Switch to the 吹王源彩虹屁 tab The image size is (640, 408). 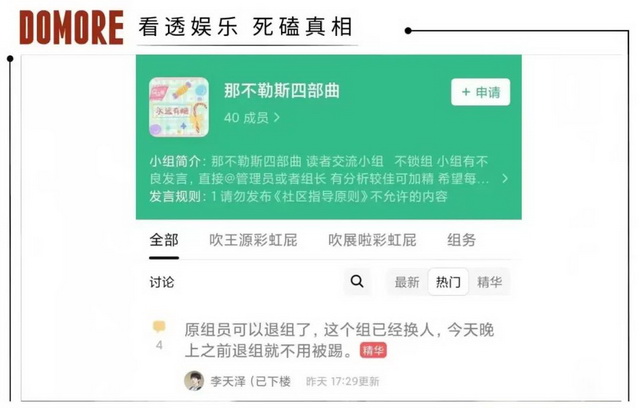tap(253, 240)
